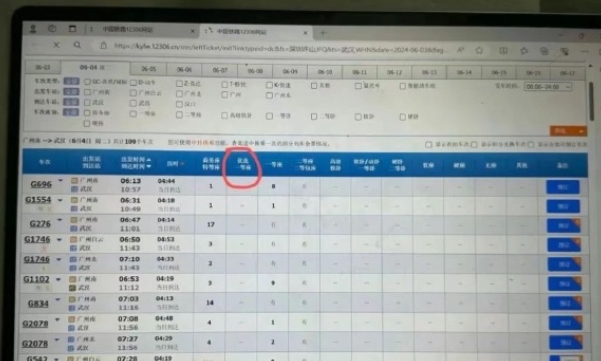
Task: Click the blue 预订 button for G696
Action: point(562,187)
